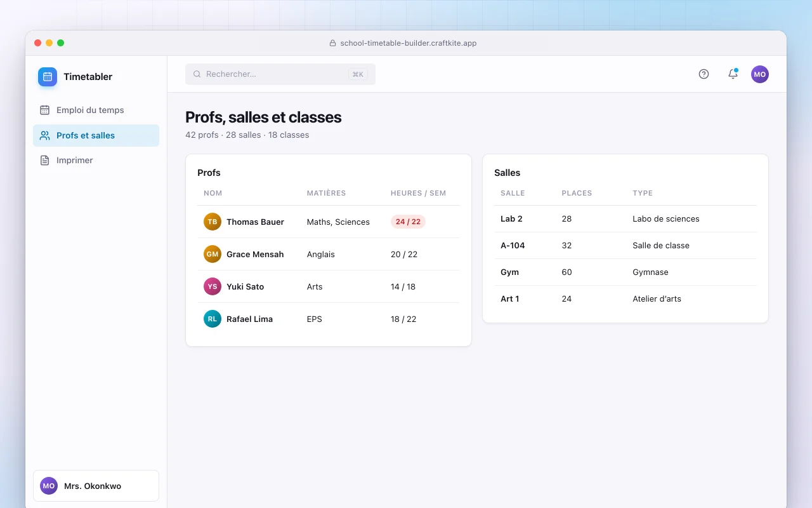
Task: Click the HEURES / SEM column header
Action: click(418, 193)
